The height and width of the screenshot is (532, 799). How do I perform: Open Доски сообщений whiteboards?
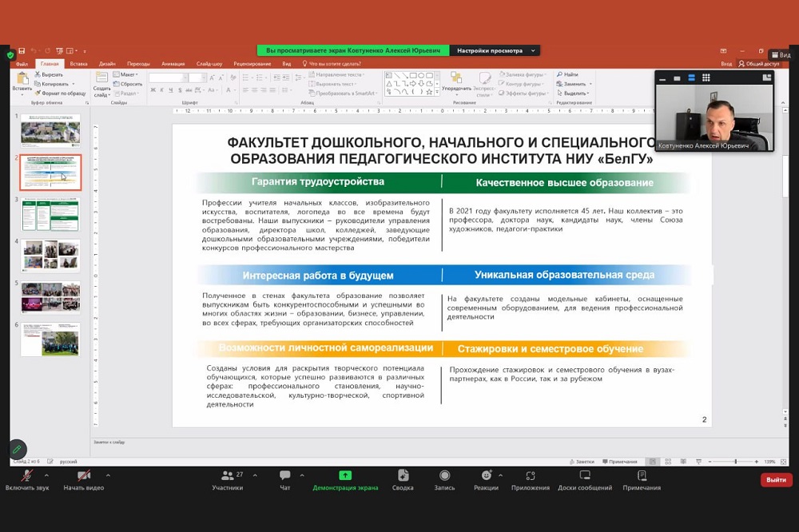585,480
